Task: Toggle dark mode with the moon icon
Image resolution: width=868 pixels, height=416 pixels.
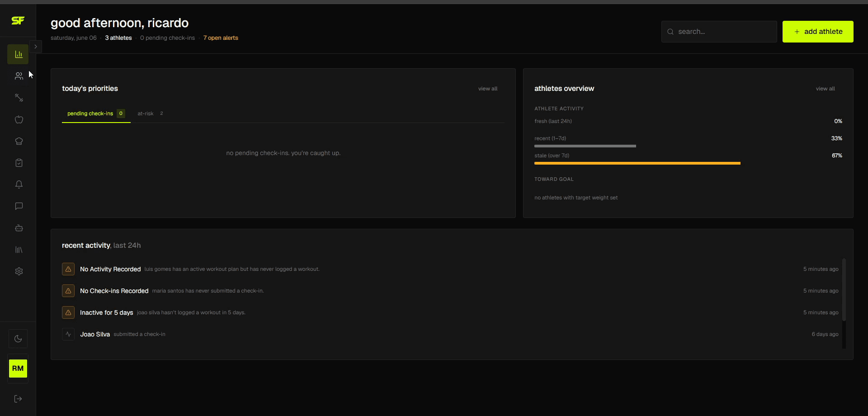Action: click(18, 339)
